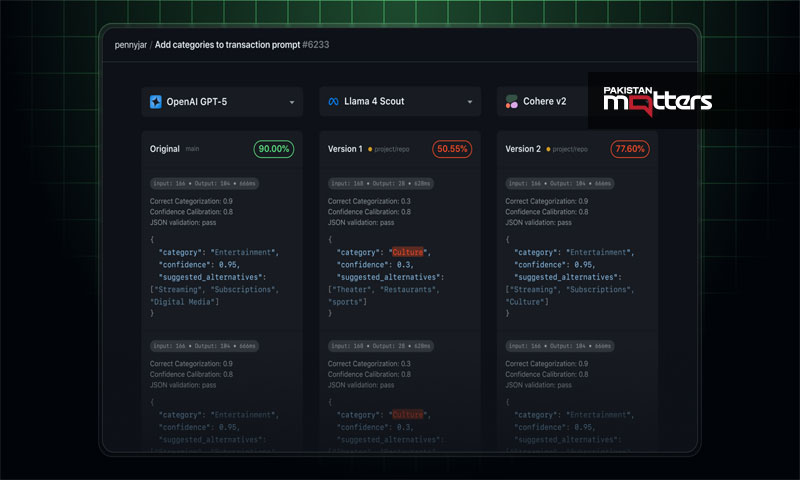Click the yellow status dot beside Version 1
This screenshot has height=480, width=800.
(370, 149)
